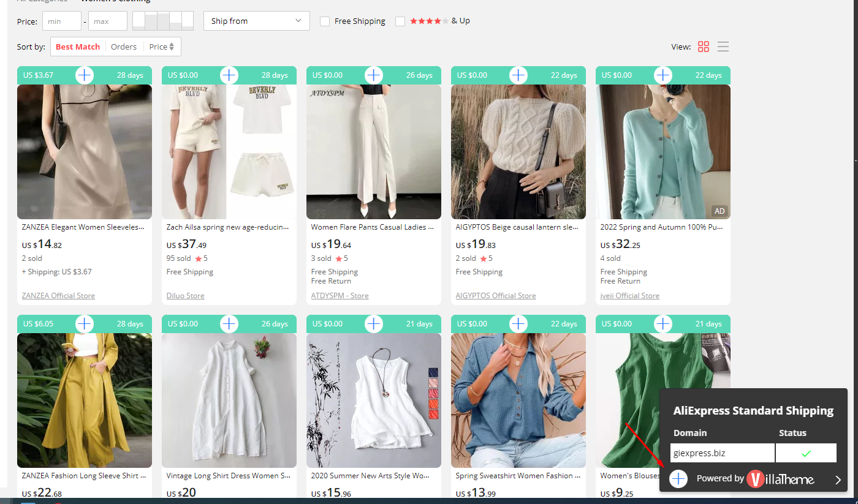Open 2022 Spring and Autumn product title
Screen dimensions: 858x504
[663, 227]
